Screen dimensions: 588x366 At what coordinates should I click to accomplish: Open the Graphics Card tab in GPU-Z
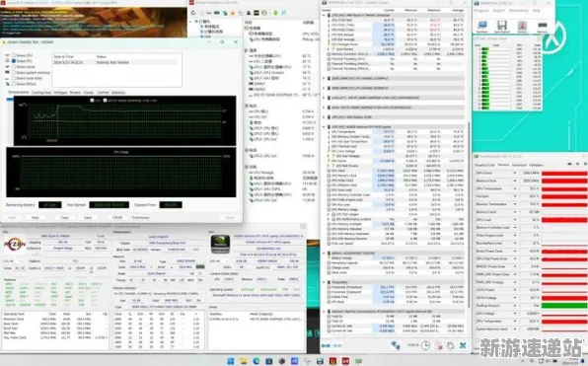point(485,165)
